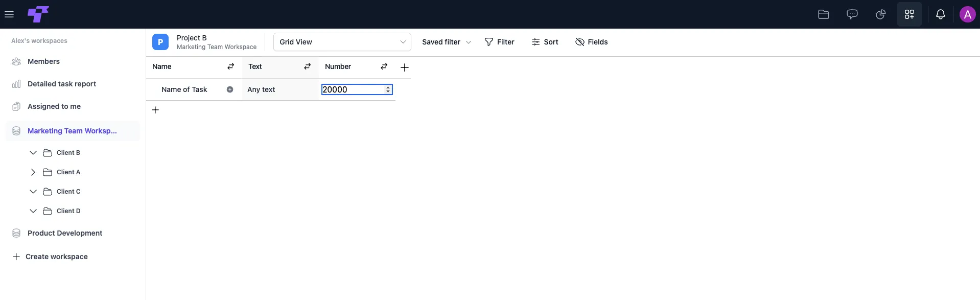
Task: Click the round icon beside Name of Task
Action: point(230,89)
